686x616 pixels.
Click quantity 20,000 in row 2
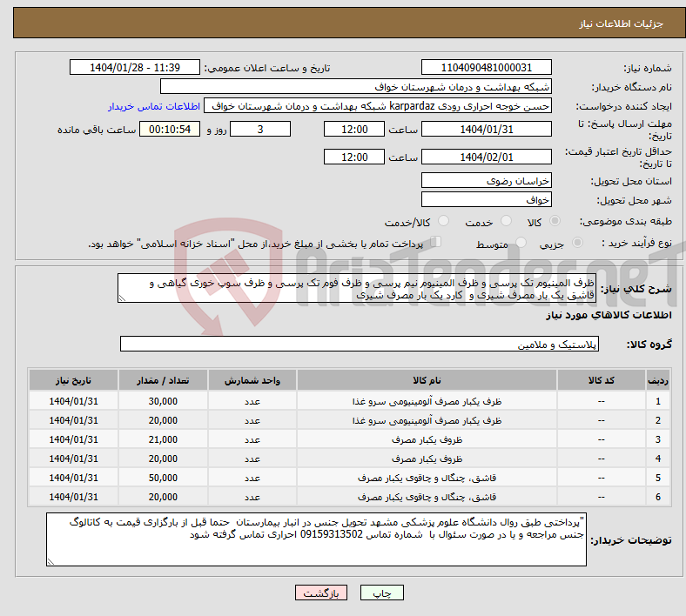point(163,420)
